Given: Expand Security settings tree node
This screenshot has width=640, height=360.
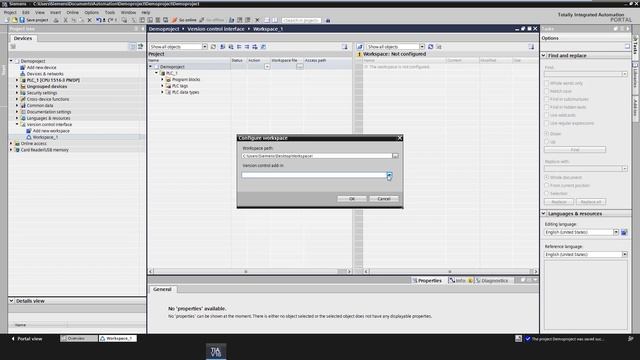Looking at the screenshot, I should [x=17, y=93].
